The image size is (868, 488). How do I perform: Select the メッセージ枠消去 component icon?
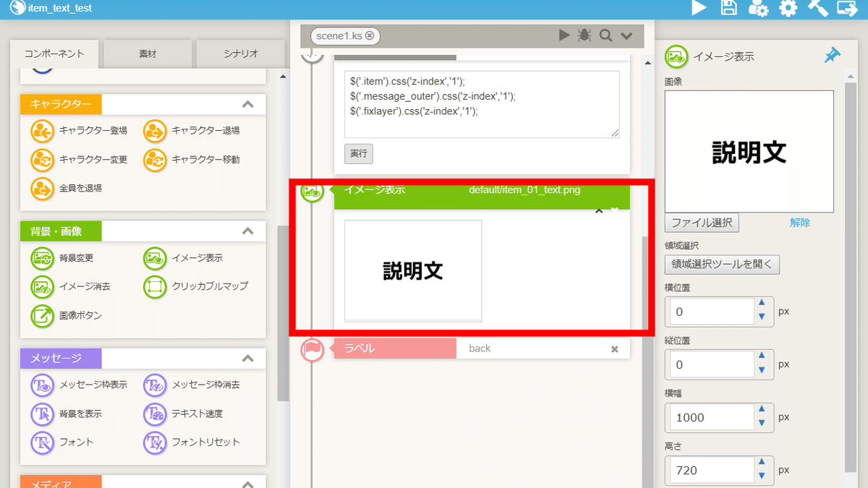155,385
